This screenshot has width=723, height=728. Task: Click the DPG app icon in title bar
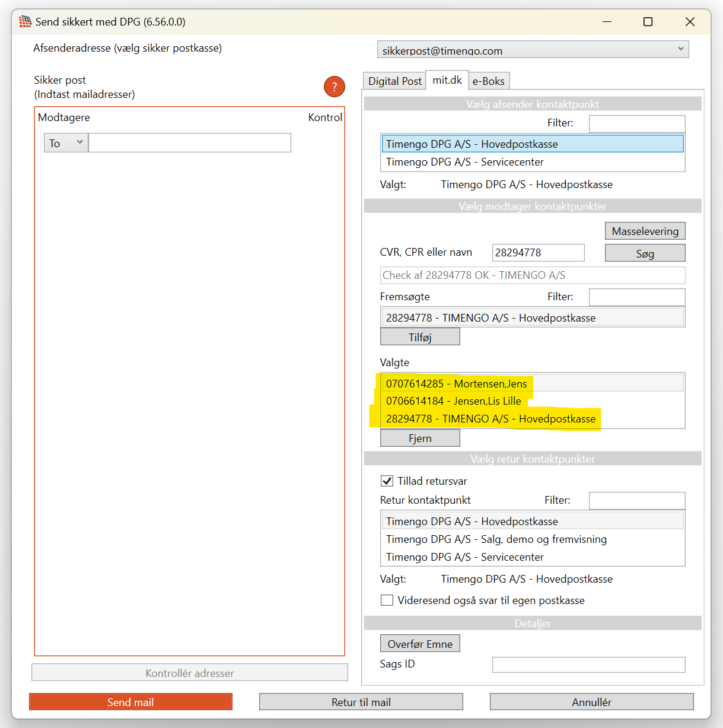point(25,22)
